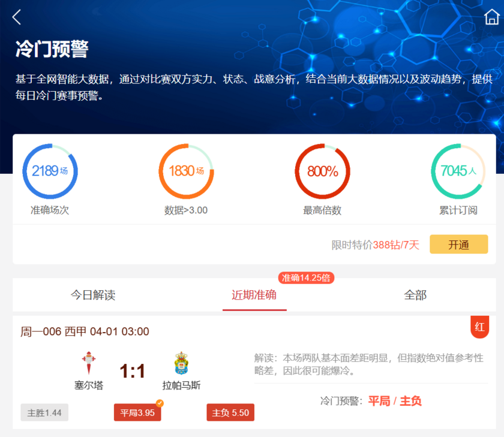Click the 1:1 match score

[x=133, y=371]
